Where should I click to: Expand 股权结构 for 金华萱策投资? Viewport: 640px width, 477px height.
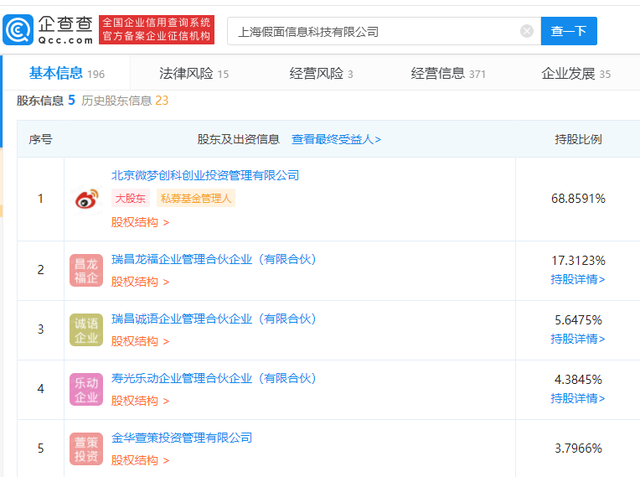click(x=140, y=461)
